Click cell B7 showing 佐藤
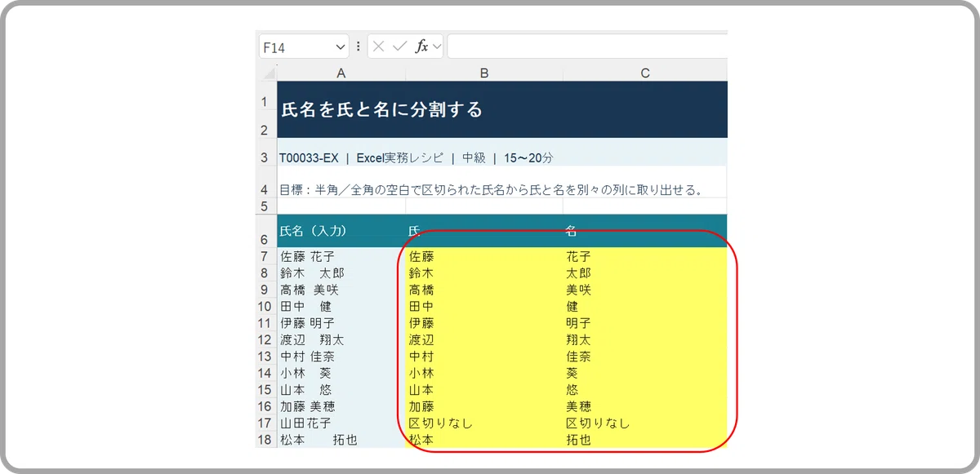The height and width of the screenshot is (474, 980). [484, 256]
